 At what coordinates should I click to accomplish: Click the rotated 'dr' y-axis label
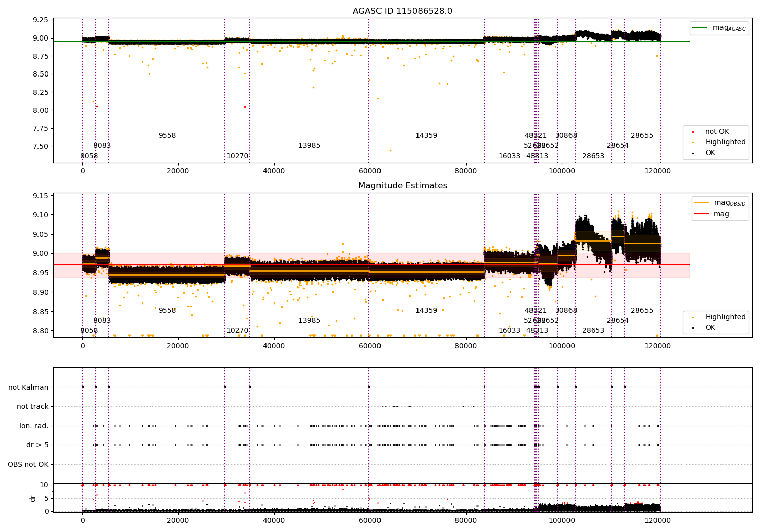[33, 498]
